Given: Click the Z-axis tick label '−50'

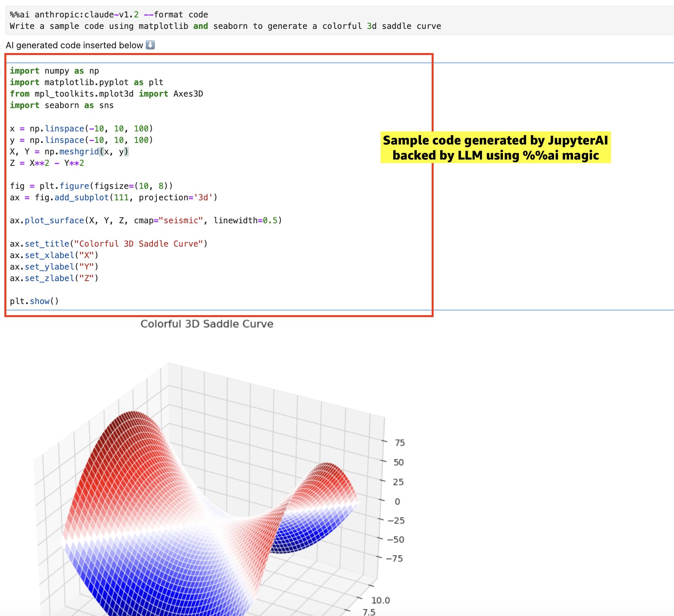Looking at the screenshot, I should click(x=395, y=540).
